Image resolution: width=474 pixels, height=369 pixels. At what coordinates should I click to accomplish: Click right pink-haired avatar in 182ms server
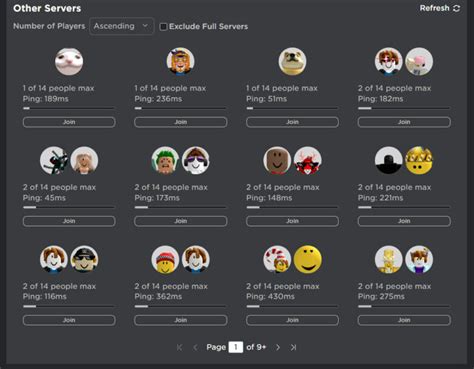(419, 61)
